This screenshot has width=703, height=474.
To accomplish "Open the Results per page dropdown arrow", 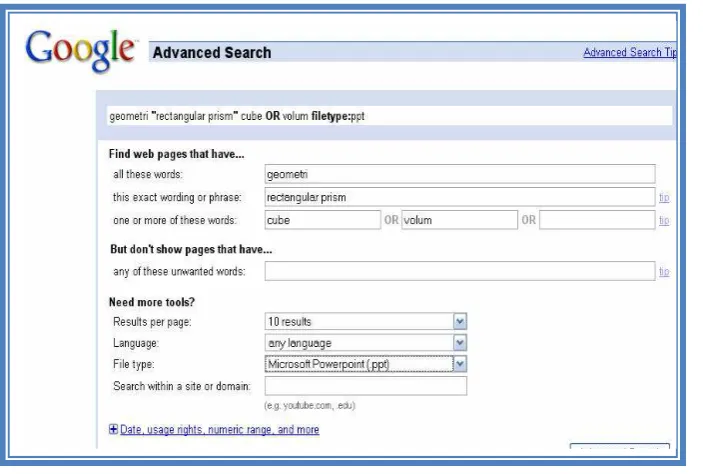I will [x=460, y=322].
